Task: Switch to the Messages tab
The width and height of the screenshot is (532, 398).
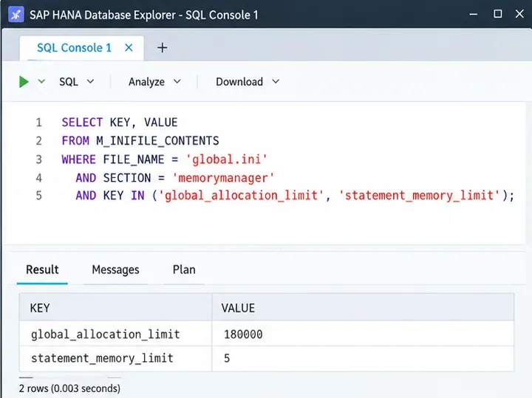Action: pyautogui.click(x=115, y=270)
